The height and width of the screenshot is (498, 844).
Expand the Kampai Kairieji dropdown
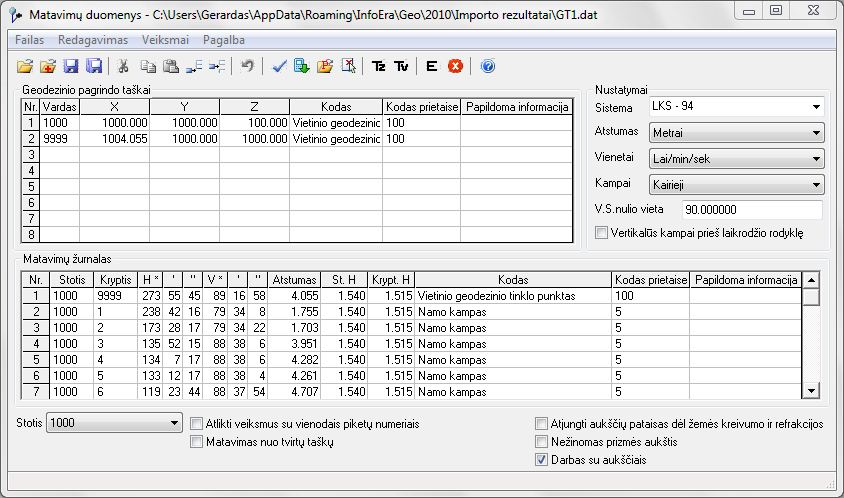click(817, 185)
